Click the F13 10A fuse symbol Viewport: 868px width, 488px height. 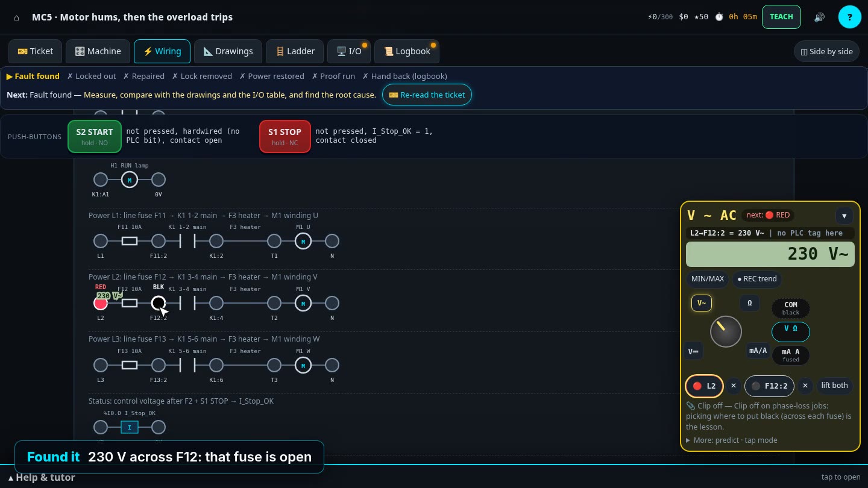click(x=130, y=365)
